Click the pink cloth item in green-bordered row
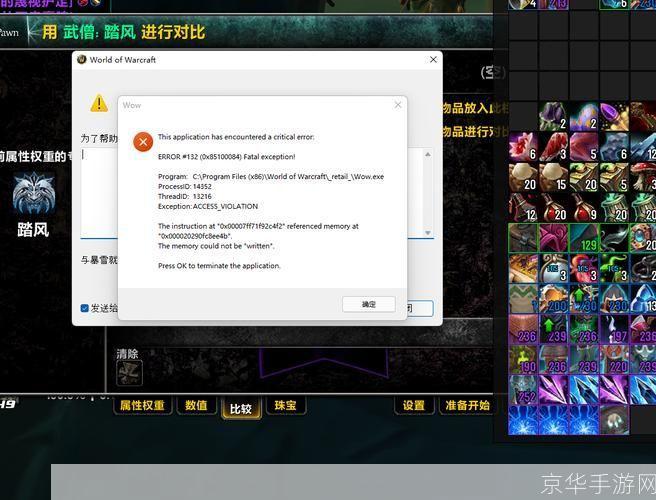Screen dimensions: 656x500 point(553,238)
